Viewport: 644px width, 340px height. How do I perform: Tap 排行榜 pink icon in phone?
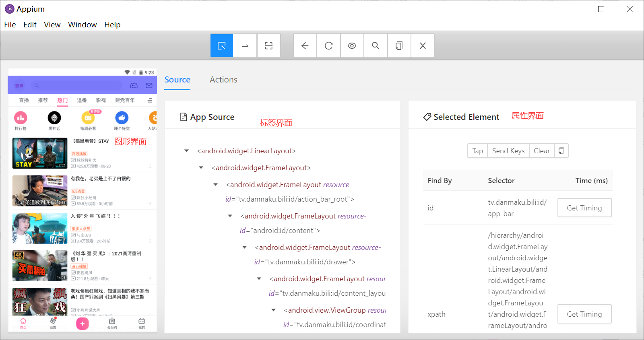[x=21, y=118]
